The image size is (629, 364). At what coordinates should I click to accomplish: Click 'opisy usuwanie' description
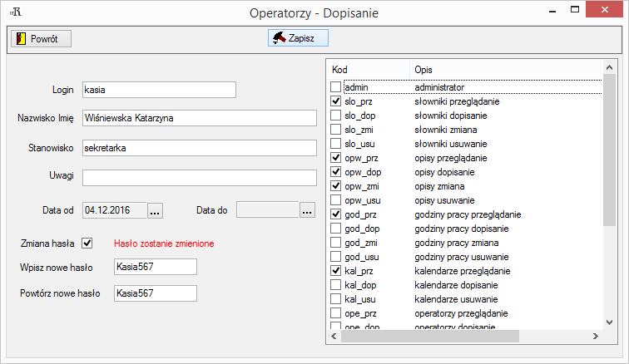(444, 200)
